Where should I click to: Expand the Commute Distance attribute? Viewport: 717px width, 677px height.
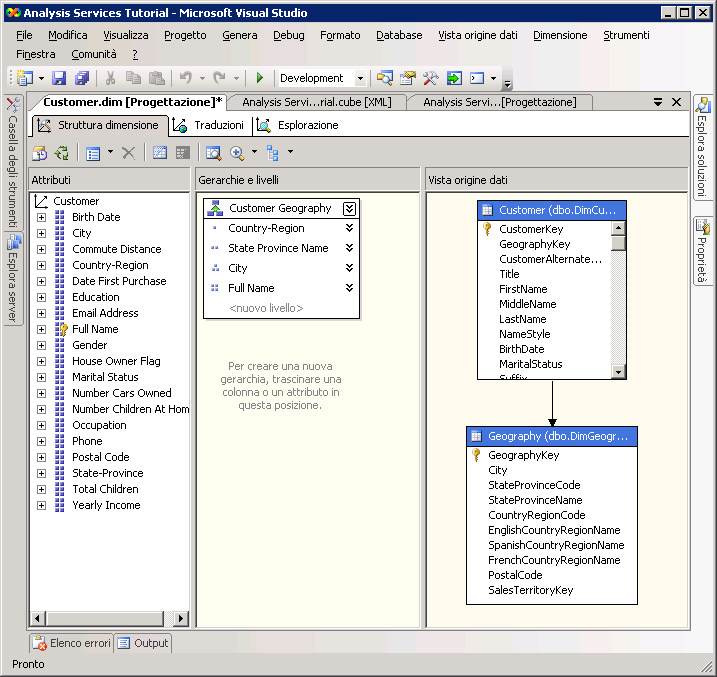click(41, 249)
